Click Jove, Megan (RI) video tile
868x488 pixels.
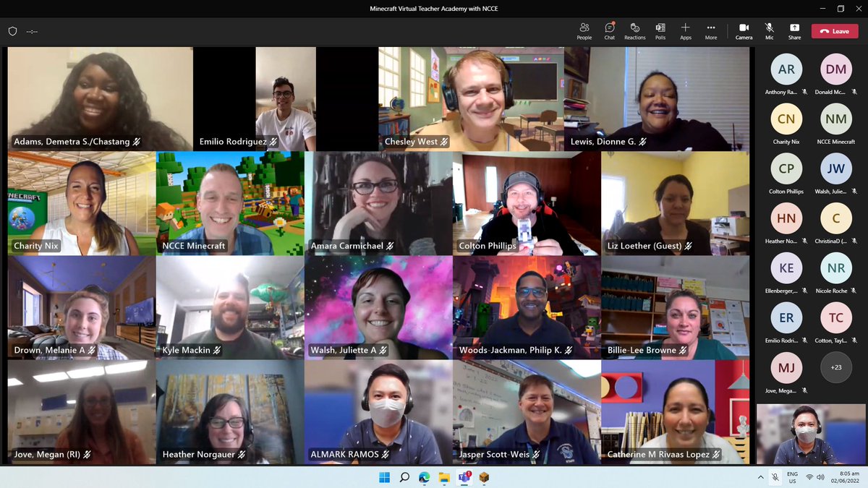point(82,412)
